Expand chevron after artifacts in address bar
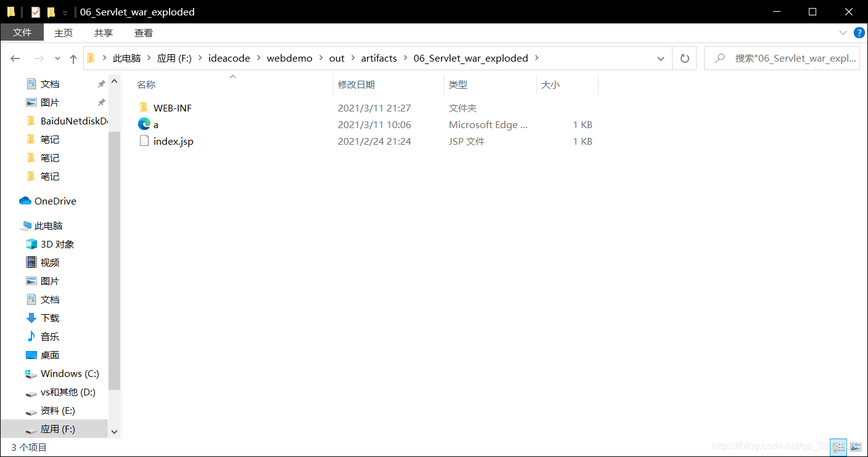 pyautogui.click(x=405, y=58)
